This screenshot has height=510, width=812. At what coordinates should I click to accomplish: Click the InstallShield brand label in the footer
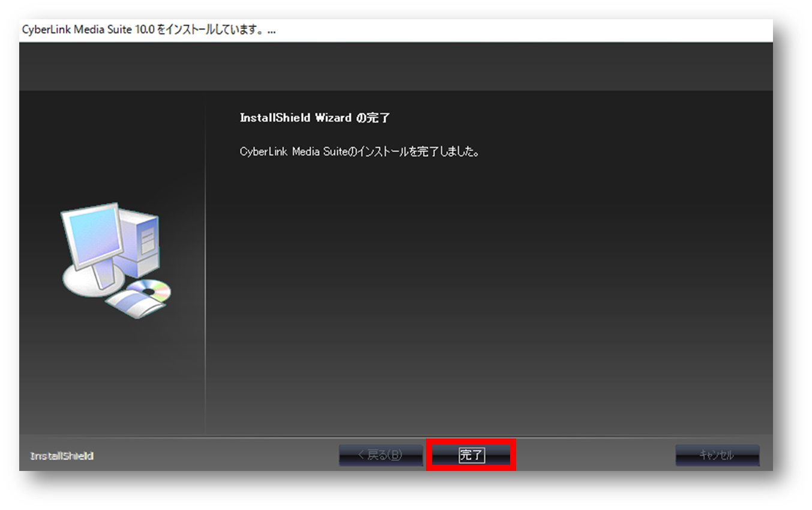coord(62,456)
